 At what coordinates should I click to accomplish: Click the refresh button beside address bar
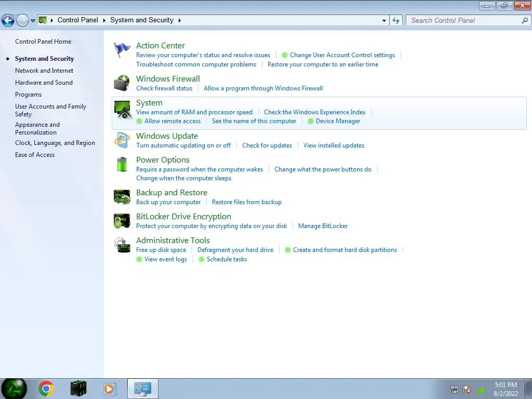pos(395,20)
